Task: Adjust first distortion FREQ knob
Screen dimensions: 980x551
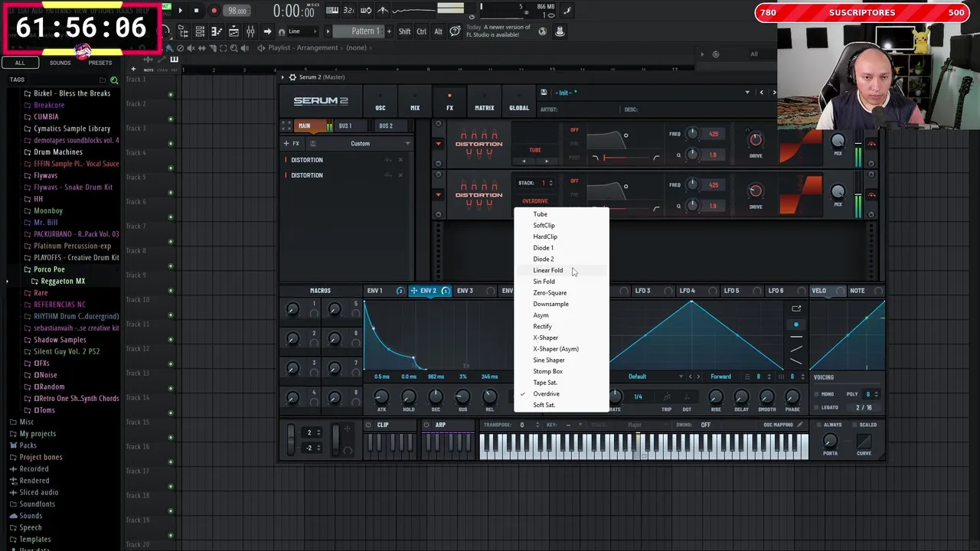Action: [x=692, y=134]
